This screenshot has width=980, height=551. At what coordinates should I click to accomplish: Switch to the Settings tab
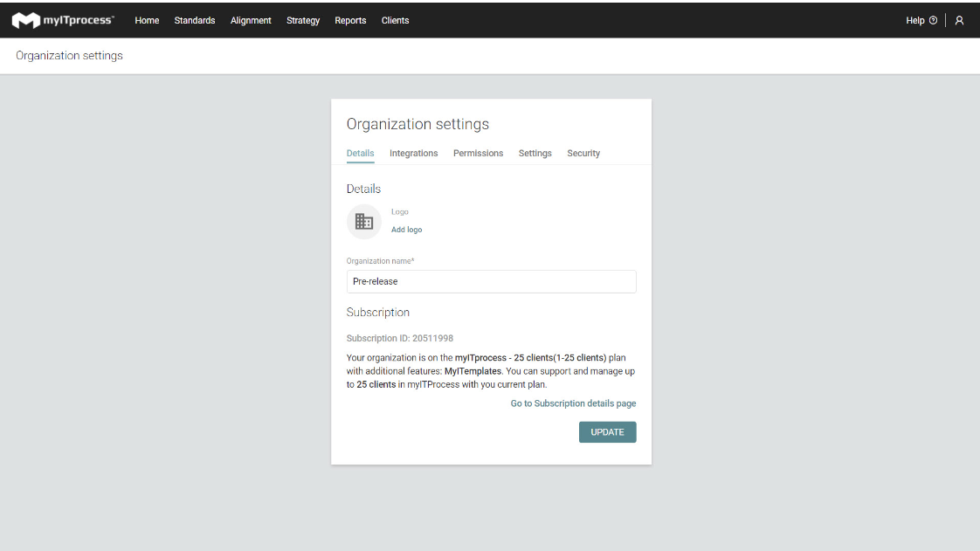coord(535,153)
